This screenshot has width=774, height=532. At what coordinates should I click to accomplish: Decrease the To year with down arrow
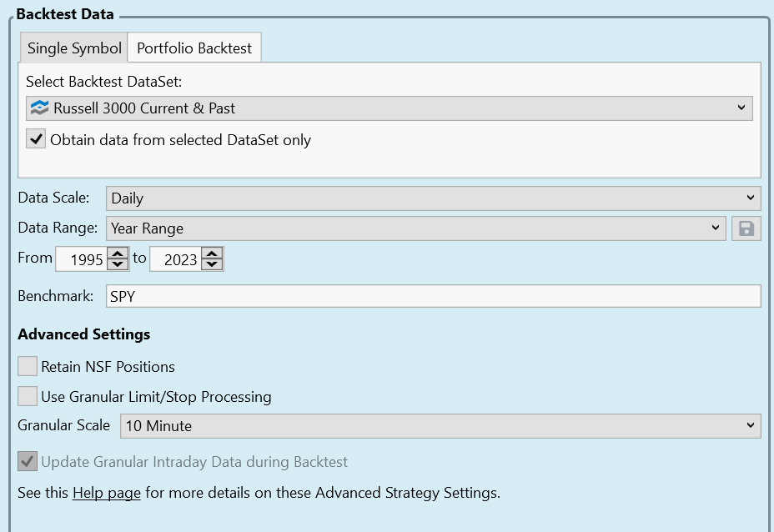tap(212, 264)
